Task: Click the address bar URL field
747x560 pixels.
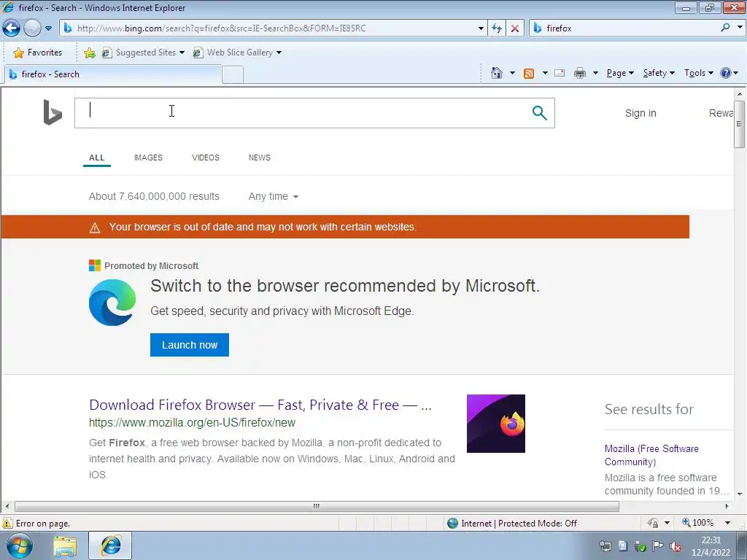Action: 269,28
